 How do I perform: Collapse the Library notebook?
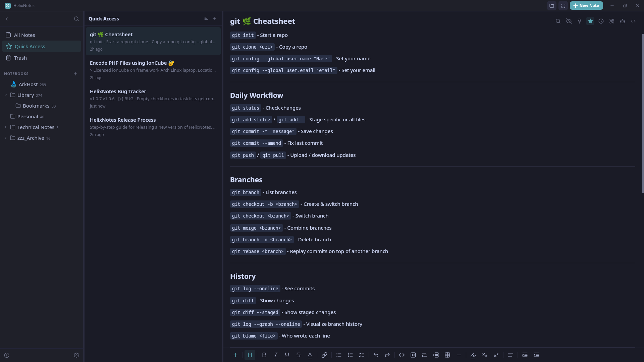6,95
